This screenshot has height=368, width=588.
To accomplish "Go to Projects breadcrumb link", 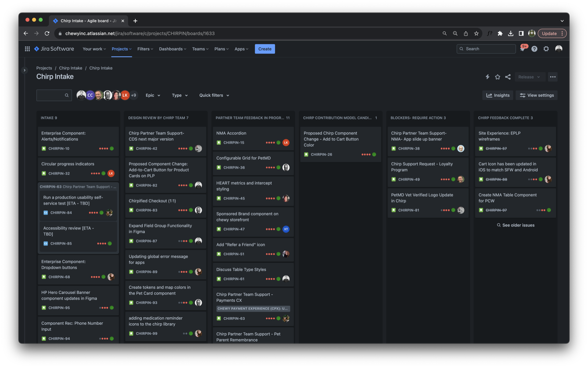I will tap(44, 68).
